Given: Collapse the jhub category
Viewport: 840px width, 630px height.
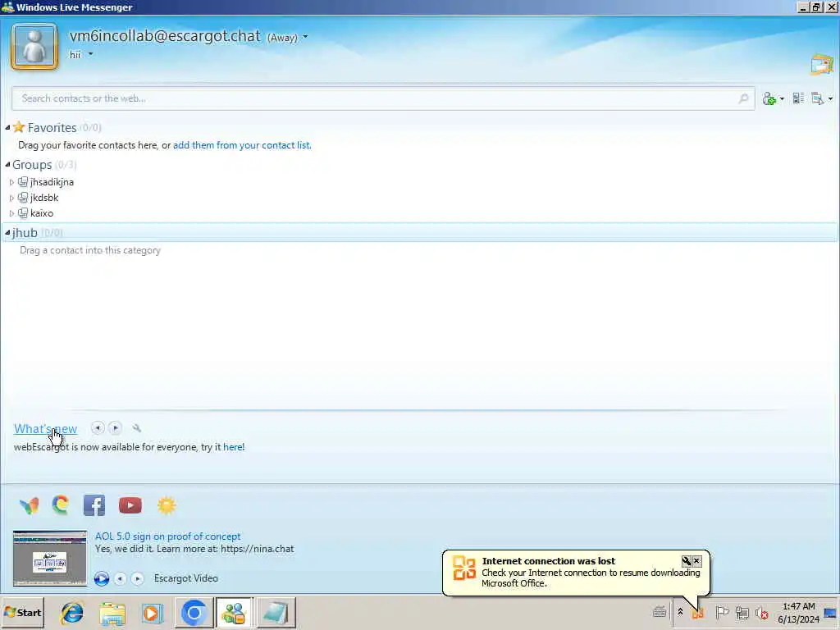Looking at the screenshot, I should point(7,232).
